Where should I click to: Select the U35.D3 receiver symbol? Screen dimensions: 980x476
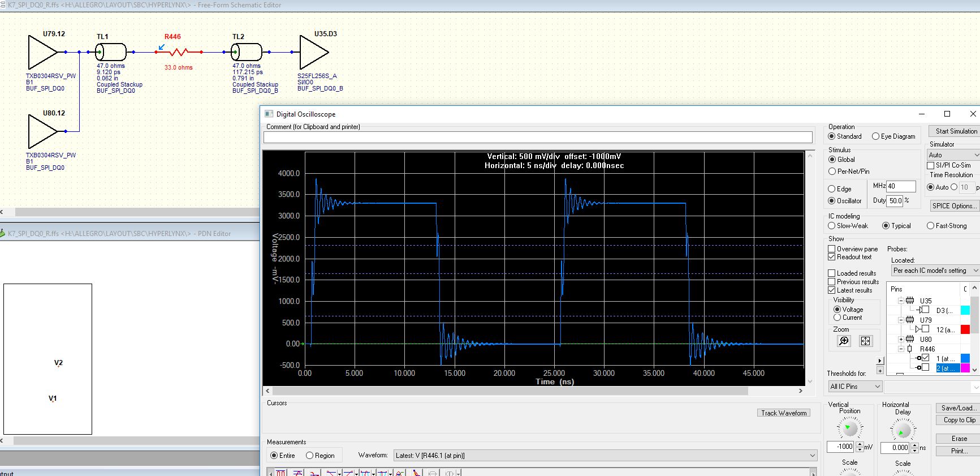point(314,52)
